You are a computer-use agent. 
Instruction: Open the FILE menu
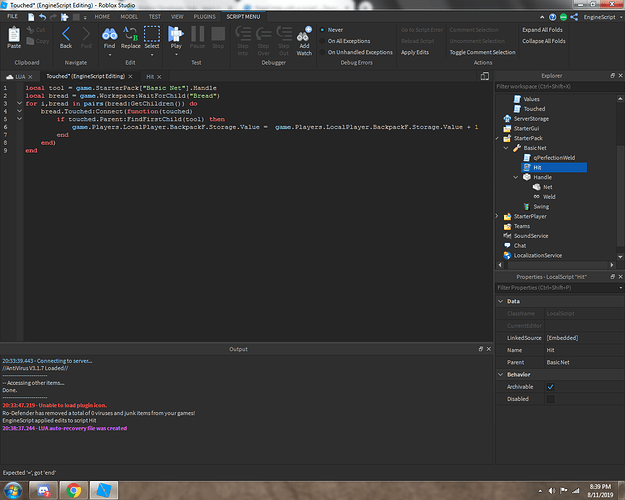[12, 16]
